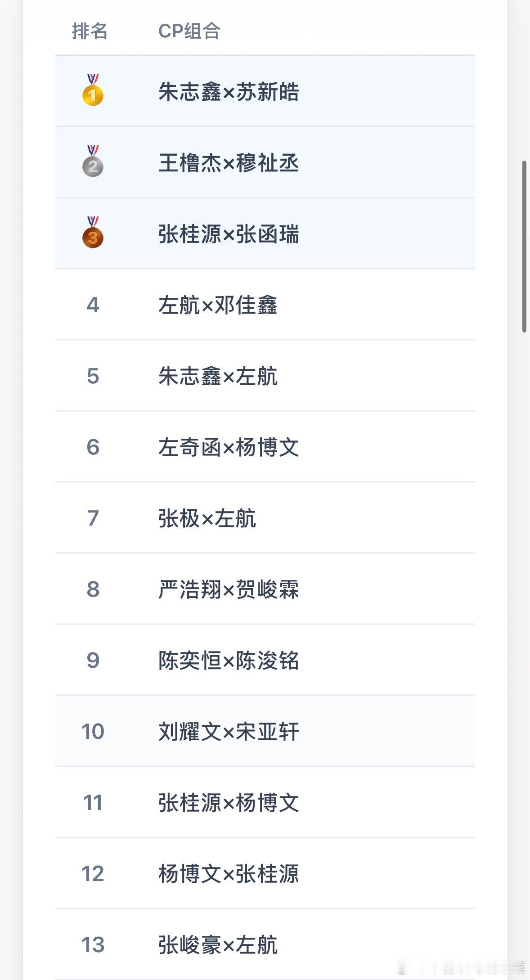Click the silver second-place medal icon

tap(93, 161)
